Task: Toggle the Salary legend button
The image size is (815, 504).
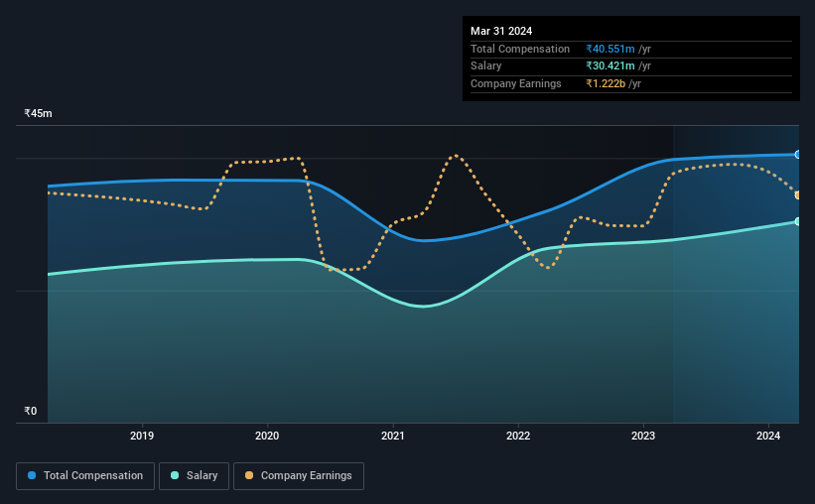Action: coord(194,476)
